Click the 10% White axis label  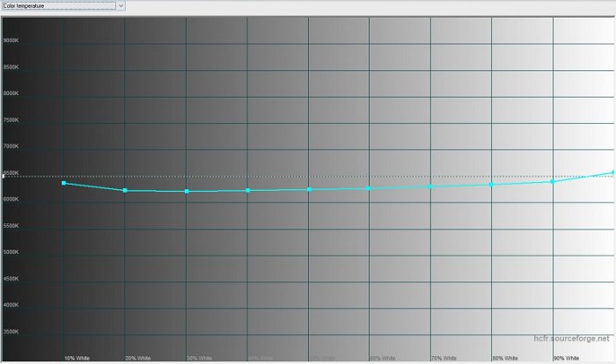[77, 358]
